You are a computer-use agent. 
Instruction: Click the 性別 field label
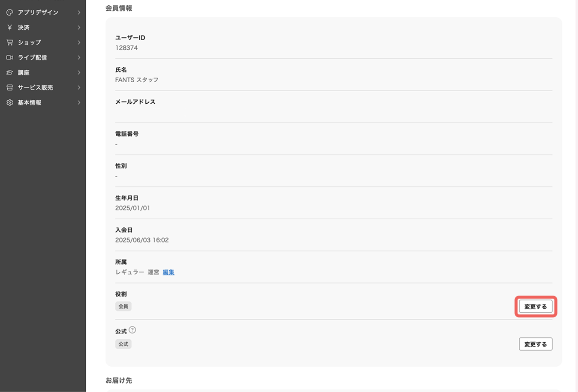click(x=121, y=166)
